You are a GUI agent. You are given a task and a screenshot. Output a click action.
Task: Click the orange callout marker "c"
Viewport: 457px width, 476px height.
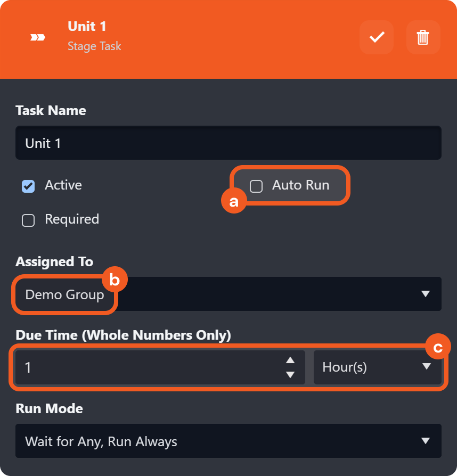click(x=438, y=348)
